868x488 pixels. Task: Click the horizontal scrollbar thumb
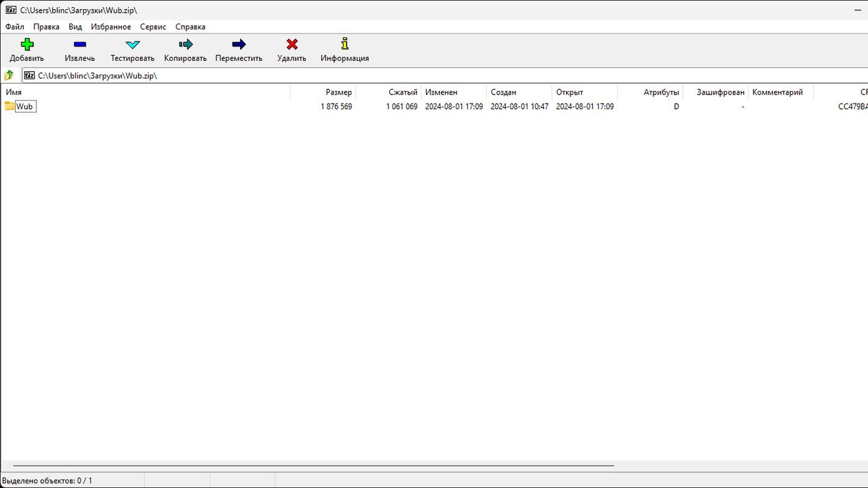coord(313,466)
